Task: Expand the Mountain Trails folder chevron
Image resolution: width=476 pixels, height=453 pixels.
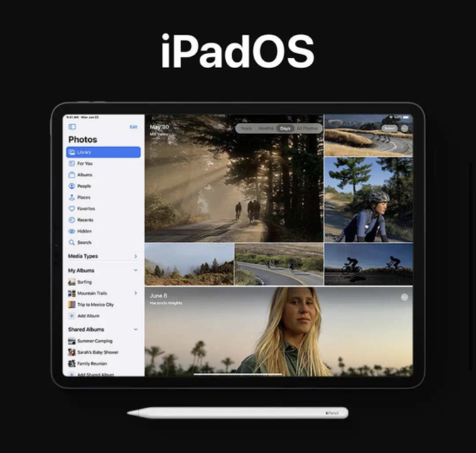Action: pos(136,293)
